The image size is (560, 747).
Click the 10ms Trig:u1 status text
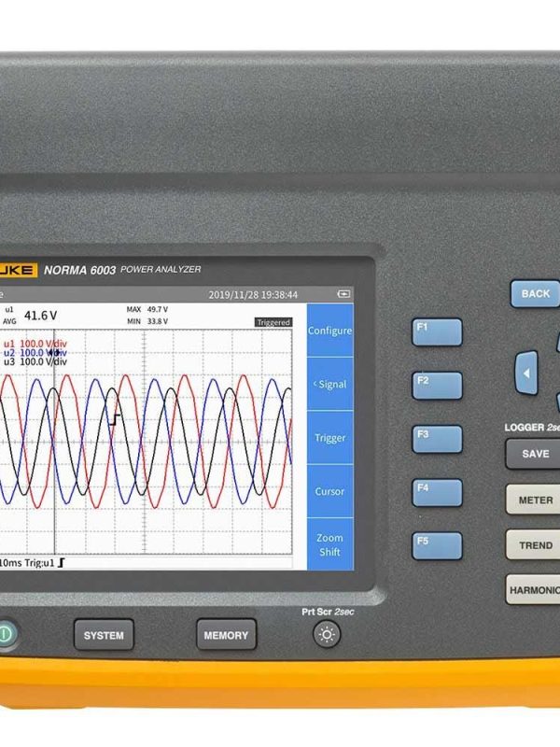click(x=27, y=563)
